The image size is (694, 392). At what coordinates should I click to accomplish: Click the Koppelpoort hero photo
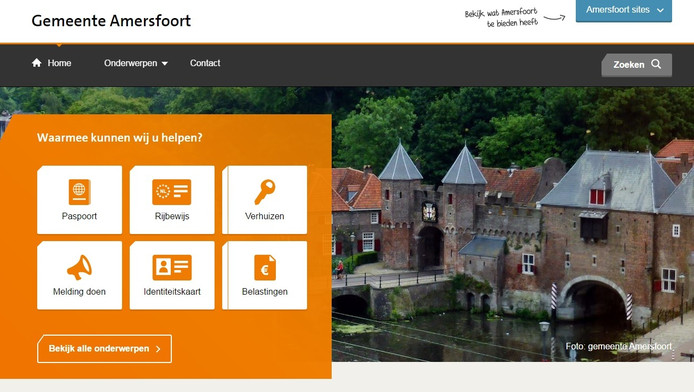513,224
